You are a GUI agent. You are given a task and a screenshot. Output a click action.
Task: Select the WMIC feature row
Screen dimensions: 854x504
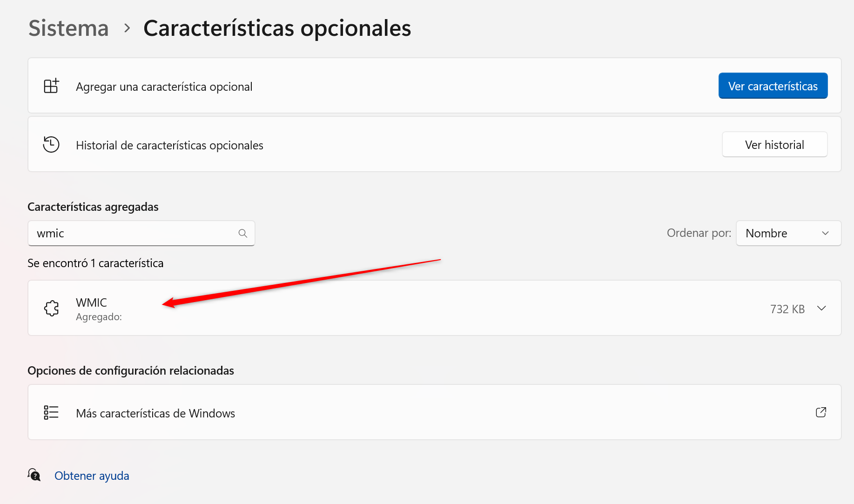(434, 308)
